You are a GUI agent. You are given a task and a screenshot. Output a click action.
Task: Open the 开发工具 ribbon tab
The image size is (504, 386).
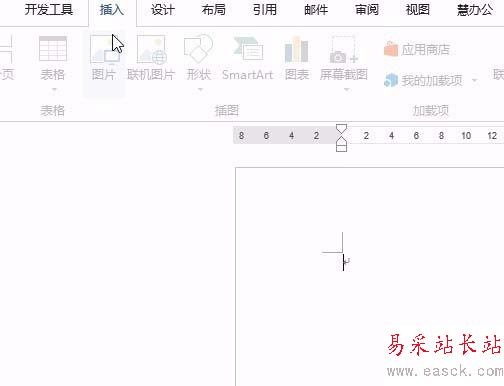coord(49,10)
